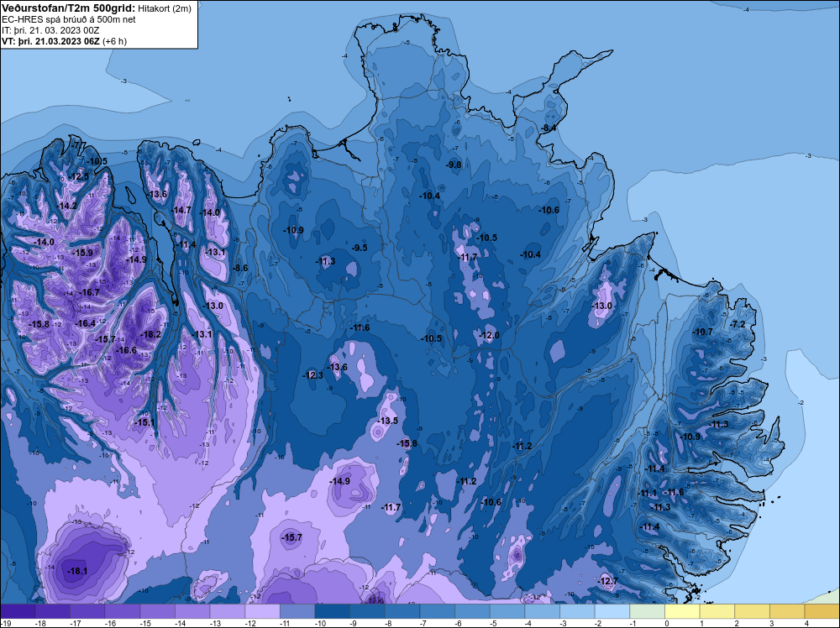840x628 pixels.
Task: Click legend color swatch labeled 0
Action: [682, 611]
